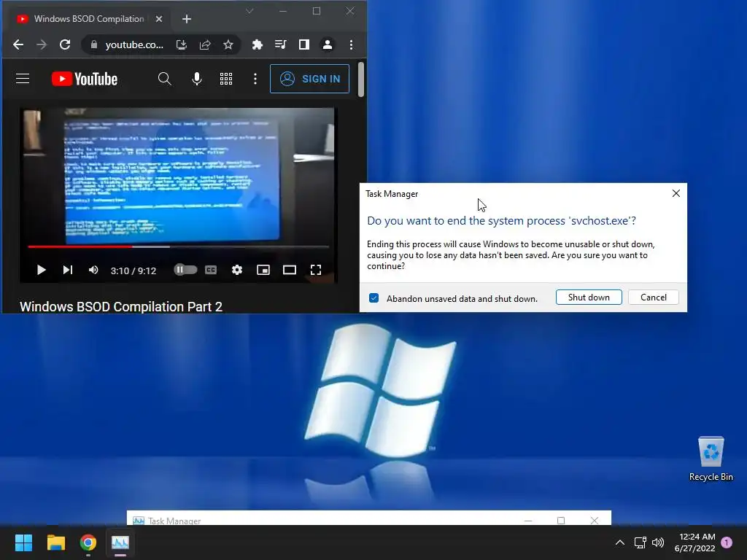
Task: Open Chrome extensions puzzle icon
Action: point(258,44)
